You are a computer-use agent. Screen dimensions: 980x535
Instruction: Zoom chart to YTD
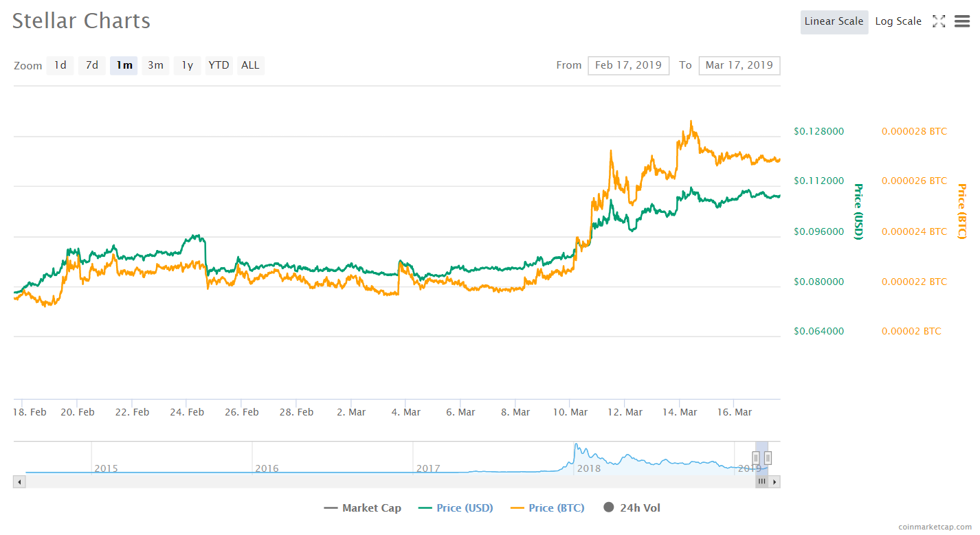(x=219, y=65)
